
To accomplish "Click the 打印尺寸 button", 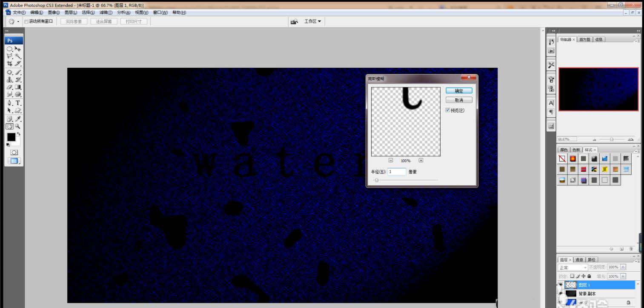I will [134, 21].
